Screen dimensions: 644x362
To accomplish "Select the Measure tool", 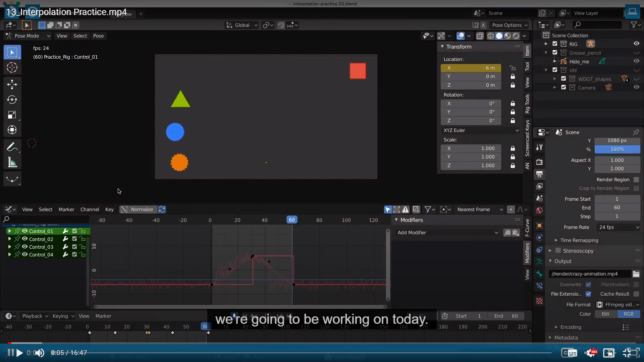I will [x=12, y=163].
